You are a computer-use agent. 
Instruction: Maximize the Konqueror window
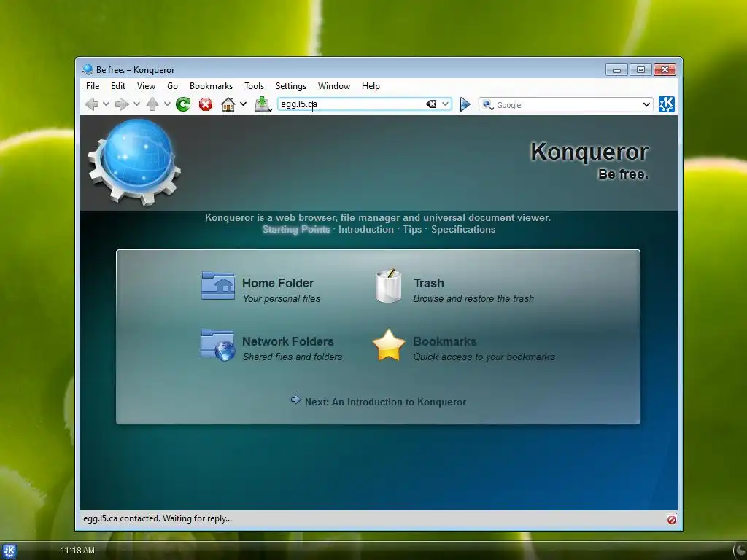(640, 70)
